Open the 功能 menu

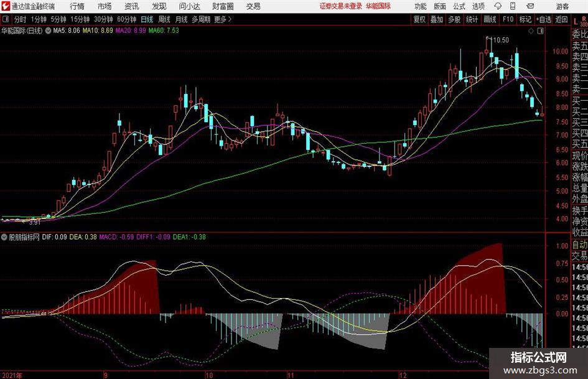[421, 6]
